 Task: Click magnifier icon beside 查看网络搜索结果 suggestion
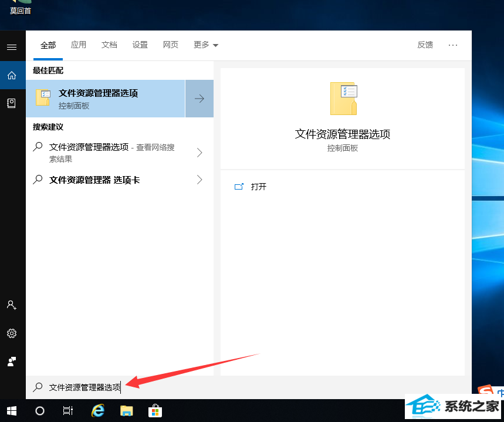pos(38,147)
